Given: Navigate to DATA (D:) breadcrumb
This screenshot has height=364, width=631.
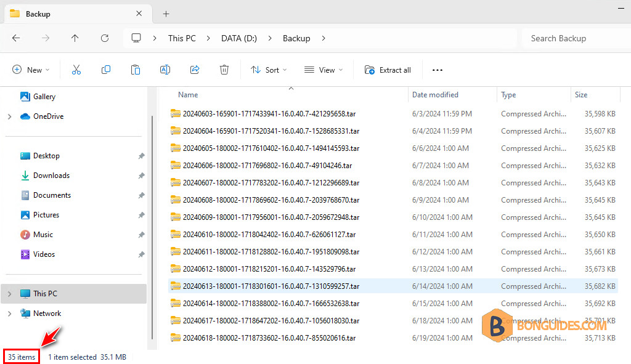Looking at the screenshot, I should coord(239,38).
